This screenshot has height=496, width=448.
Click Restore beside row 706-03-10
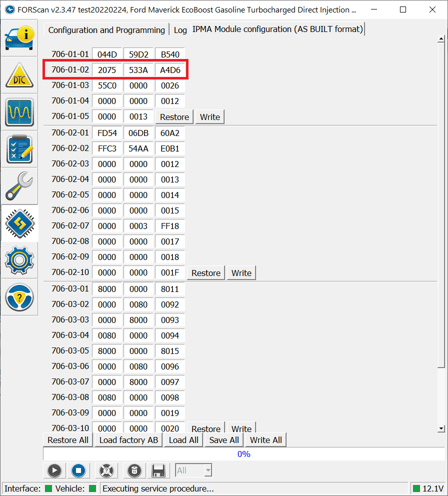click(206, 427)
